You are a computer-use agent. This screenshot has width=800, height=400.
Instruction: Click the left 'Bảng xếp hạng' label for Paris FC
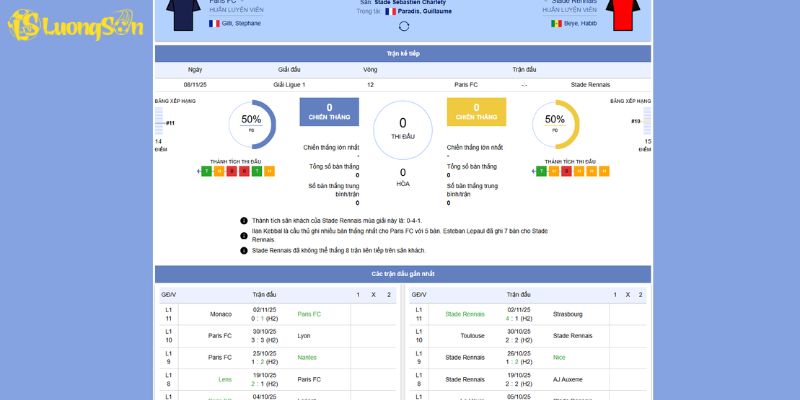tap(175, 101)
